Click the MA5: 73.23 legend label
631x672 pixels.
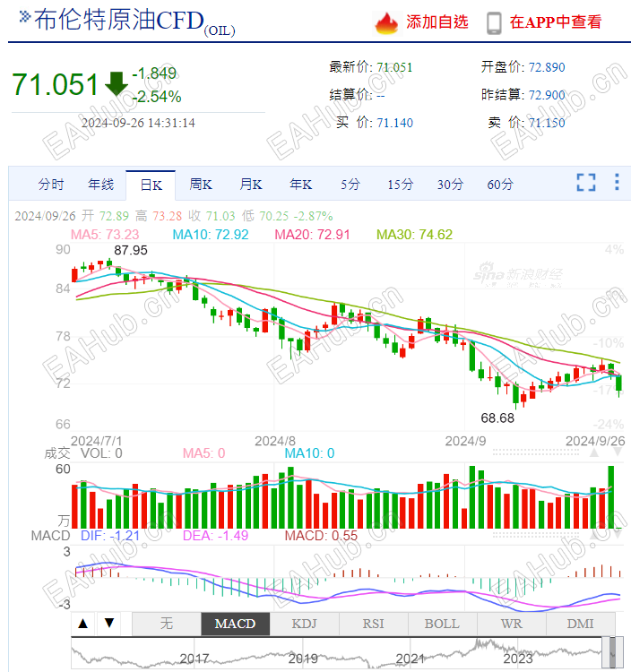tap(105, 235)
